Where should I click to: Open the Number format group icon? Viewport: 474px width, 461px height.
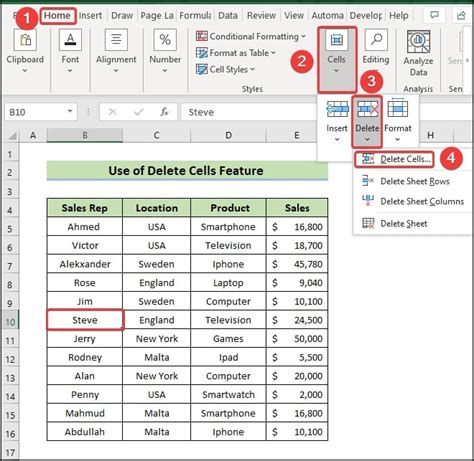(x=165, y=40)
